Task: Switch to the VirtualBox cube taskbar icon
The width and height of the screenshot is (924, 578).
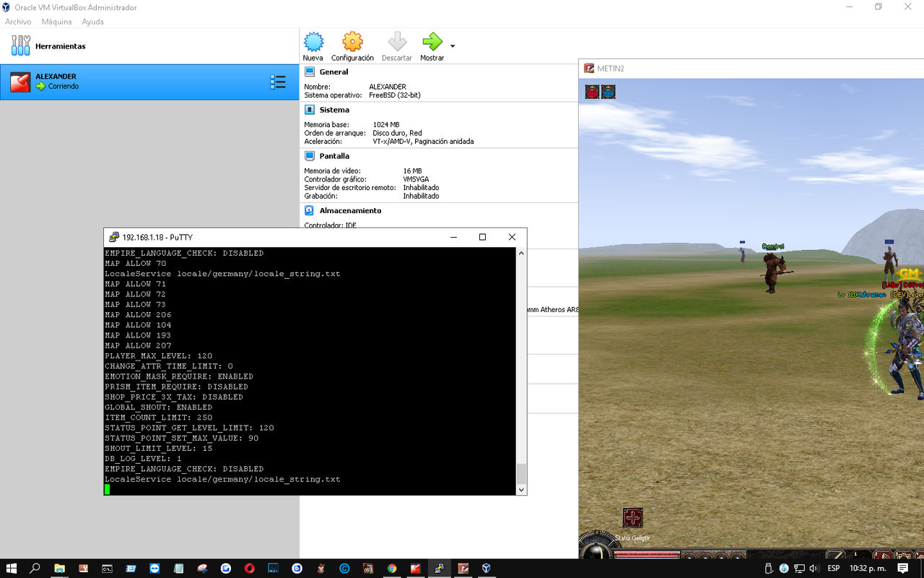Action: point(487,569)
